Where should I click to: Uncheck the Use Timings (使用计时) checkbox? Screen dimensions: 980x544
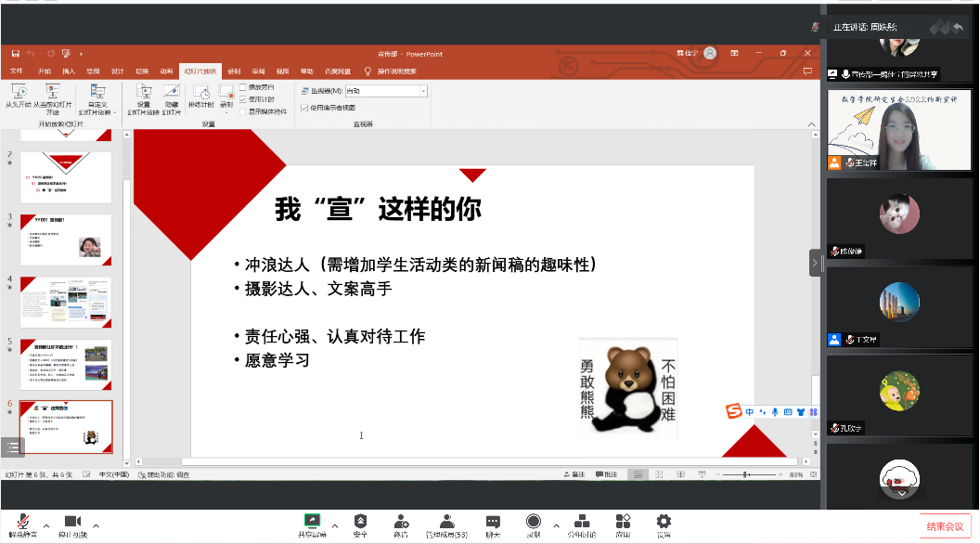[x=243, y=99]
